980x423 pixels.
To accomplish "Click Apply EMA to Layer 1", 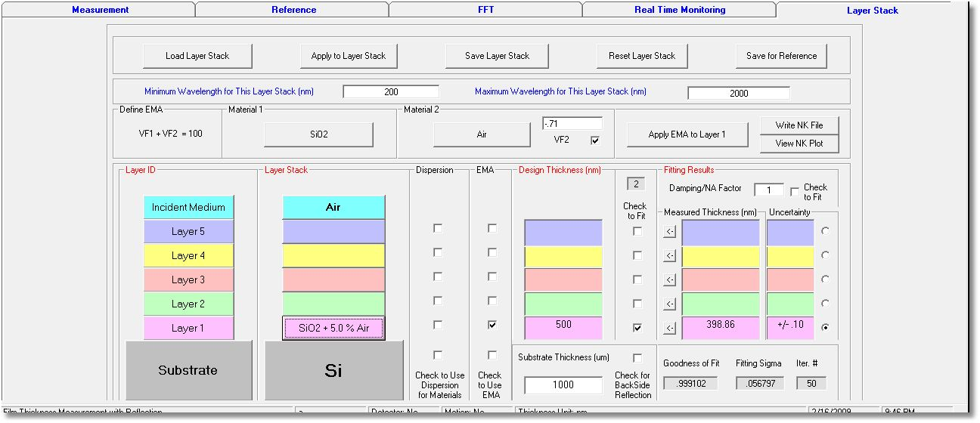I will tap(687, 134).
